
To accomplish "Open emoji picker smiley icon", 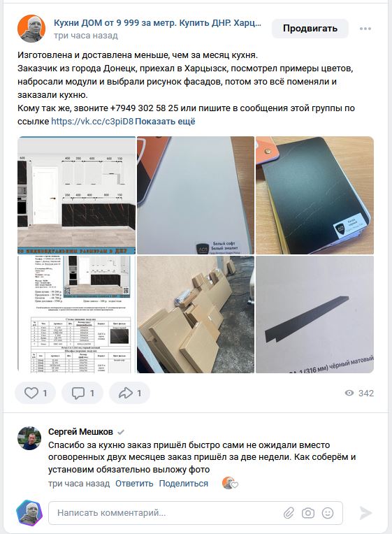I will coord(328,513).
